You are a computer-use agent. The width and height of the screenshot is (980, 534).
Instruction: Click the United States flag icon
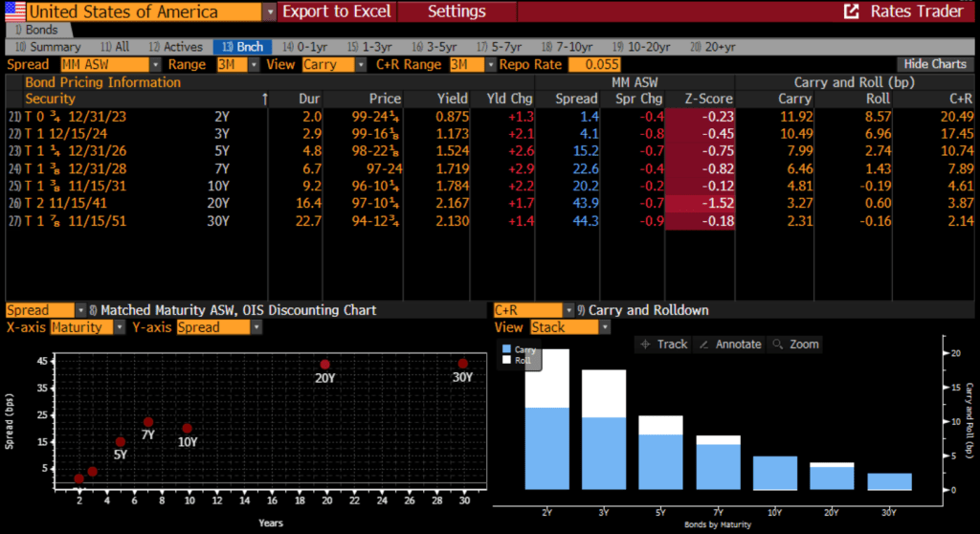pyautogui.click(x=13, y=11)
